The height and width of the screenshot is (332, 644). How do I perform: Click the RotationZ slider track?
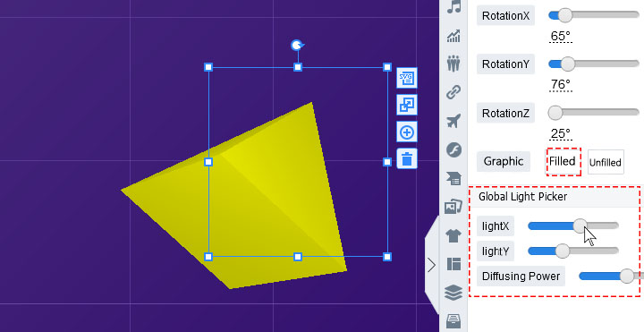[594, 112]
